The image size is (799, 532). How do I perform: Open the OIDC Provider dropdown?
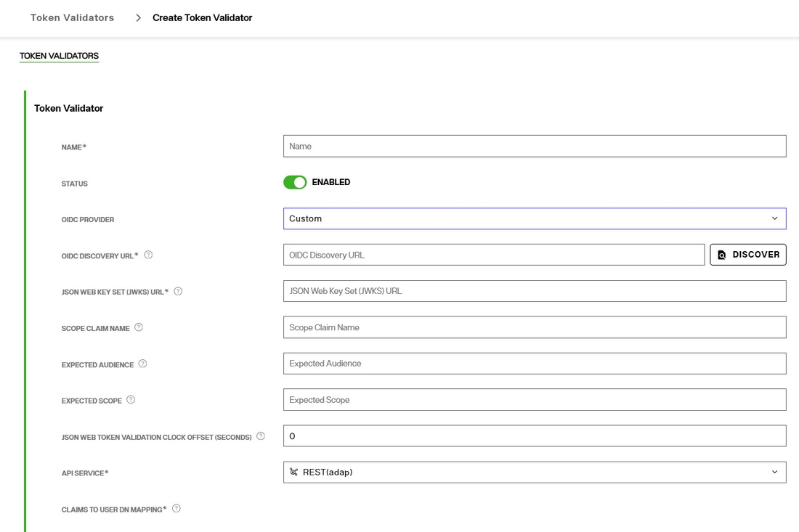point(535,218)
